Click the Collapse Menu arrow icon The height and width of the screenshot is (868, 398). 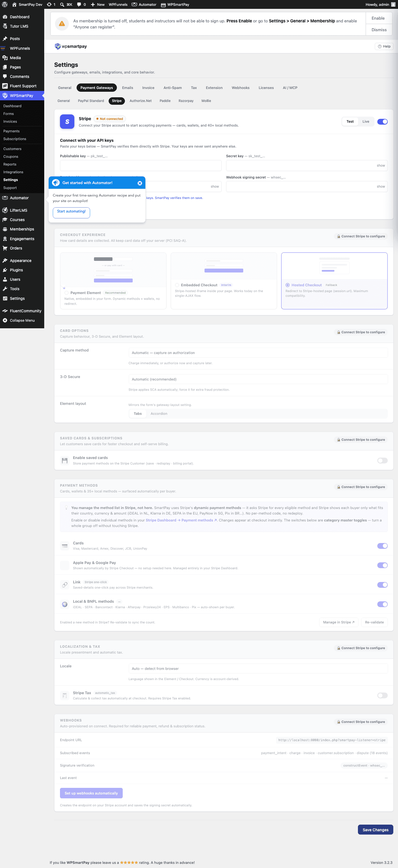coord(5,321)
